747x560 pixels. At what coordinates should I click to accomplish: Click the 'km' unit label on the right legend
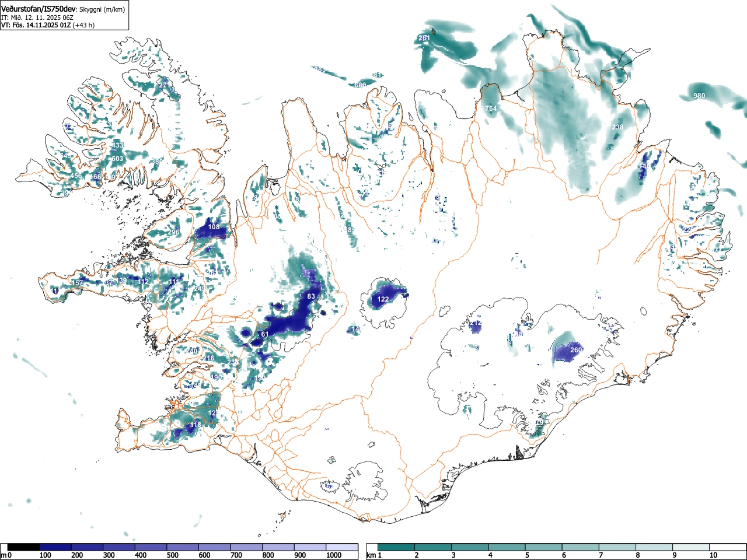point(371,555)
